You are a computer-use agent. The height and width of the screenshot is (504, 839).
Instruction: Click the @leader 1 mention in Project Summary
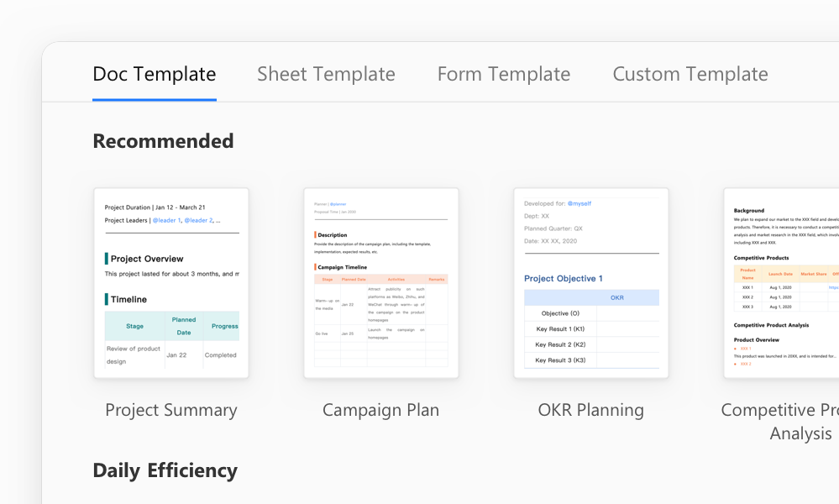(x=166, y=220)
